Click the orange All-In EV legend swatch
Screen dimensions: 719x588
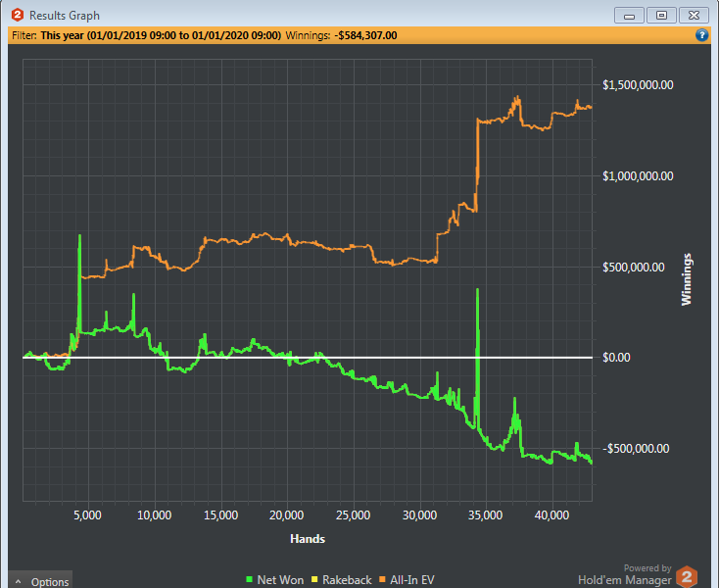(382, 579)
